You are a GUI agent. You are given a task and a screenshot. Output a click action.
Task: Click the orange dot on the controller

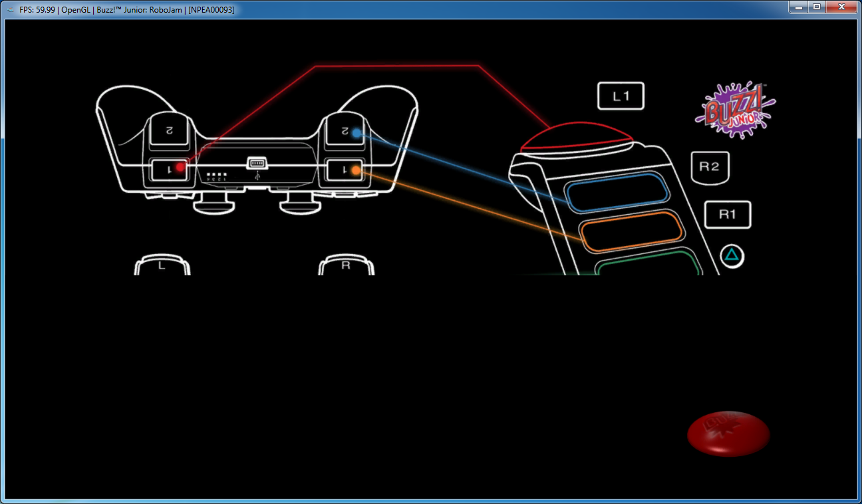(356, 171)
